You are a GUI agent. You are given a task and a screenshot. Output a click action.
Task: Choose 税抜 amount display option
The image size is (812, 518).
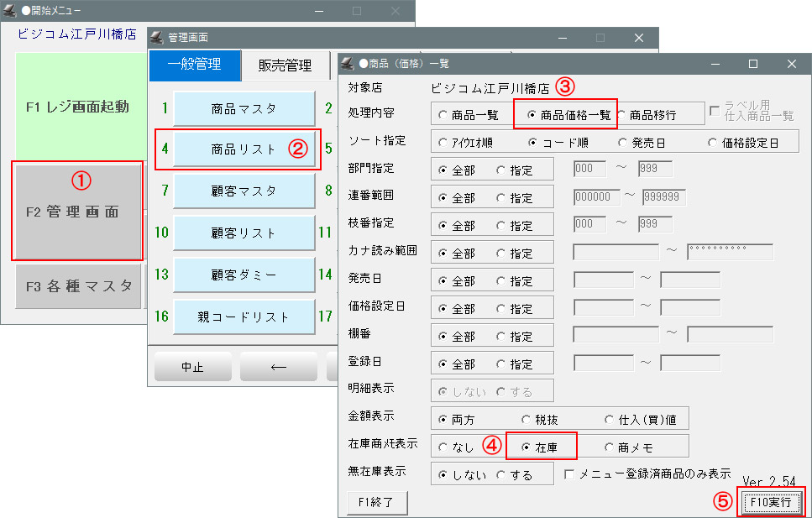click(x=527, y=418)
